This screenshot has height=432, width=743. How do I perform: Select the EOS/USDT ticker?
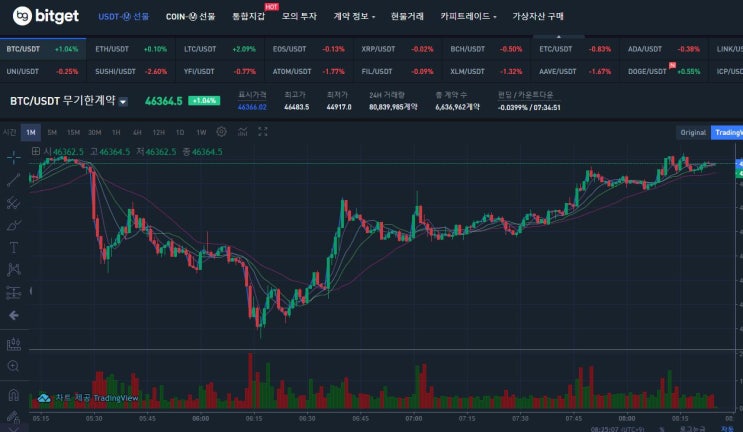click(308, 49)
